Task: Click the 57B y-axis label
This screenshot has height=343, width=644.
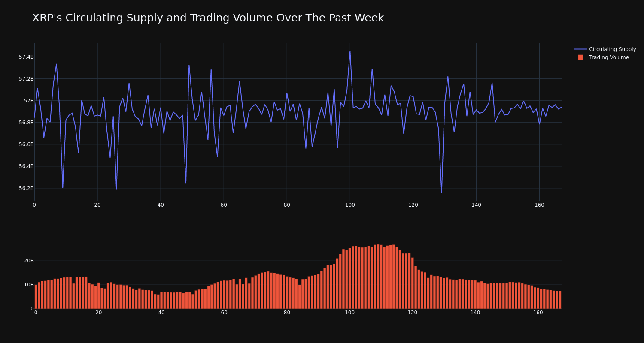Action: coord(28,101)
